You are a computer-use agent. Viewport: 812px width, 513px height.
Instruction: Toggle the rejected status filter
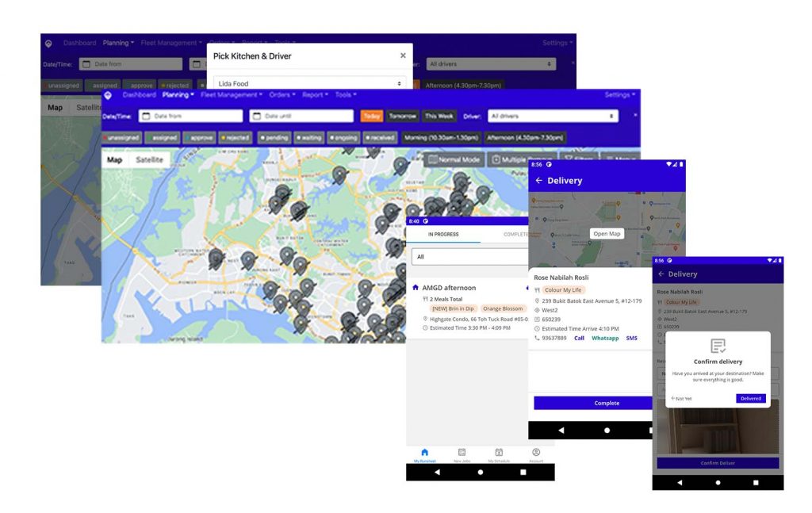237,137
